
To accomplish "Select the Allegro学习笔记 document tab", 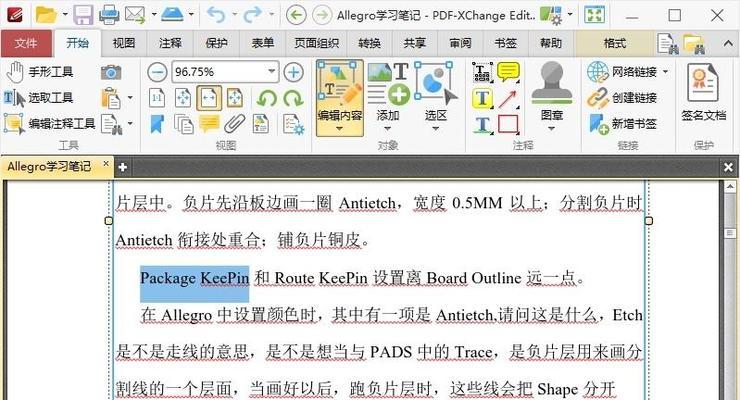I will coord(49,167).
